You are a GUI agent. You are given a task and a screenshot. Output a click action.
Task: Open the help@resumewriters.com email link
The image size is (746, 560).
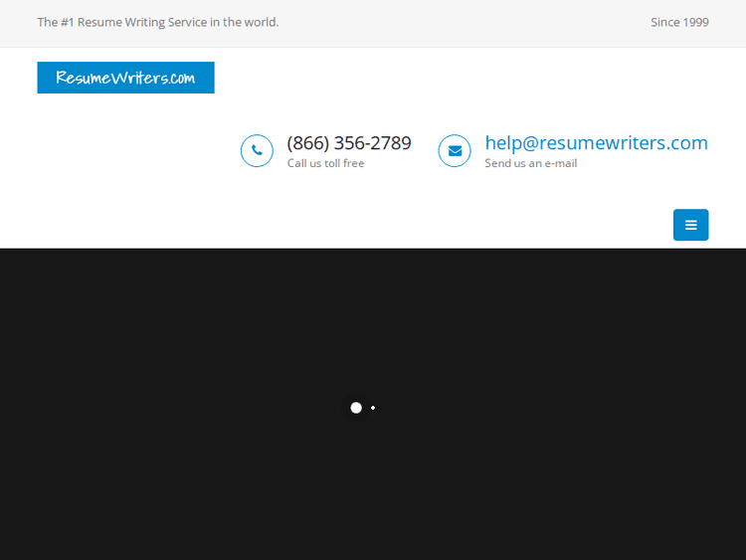(596, 143)
